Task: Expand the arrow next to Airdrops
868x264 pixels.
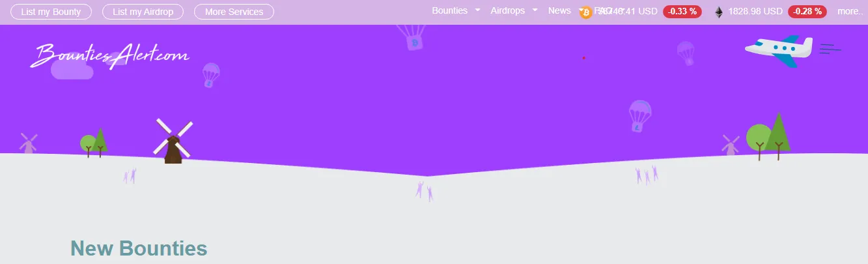Action: point(535,10)
